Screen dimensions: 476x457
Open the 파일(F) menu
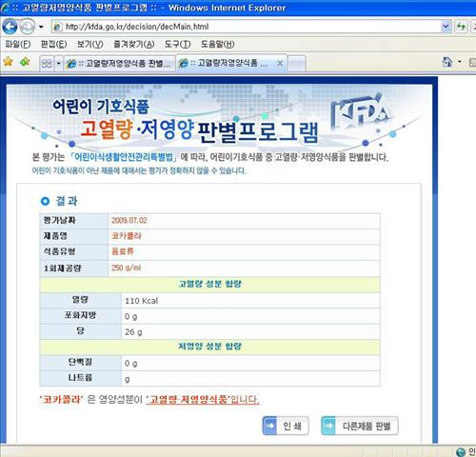point(18,44)
